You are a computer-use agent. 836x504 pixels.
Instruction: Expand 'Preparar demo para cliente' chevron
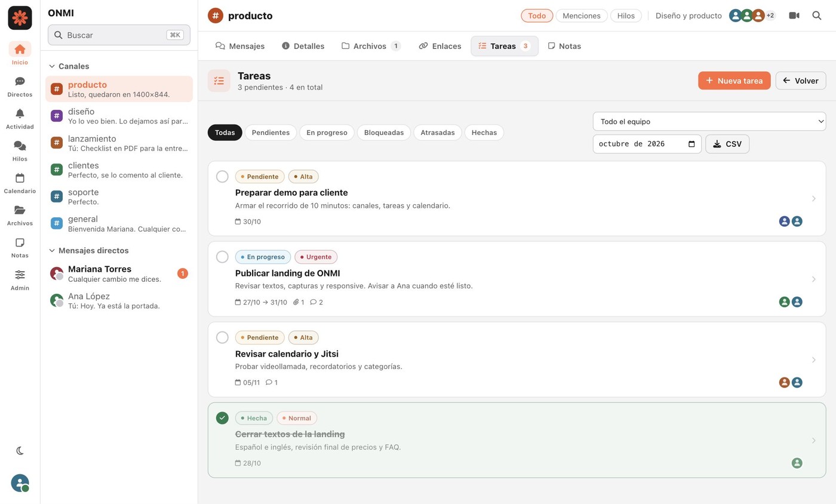(813, 199)
